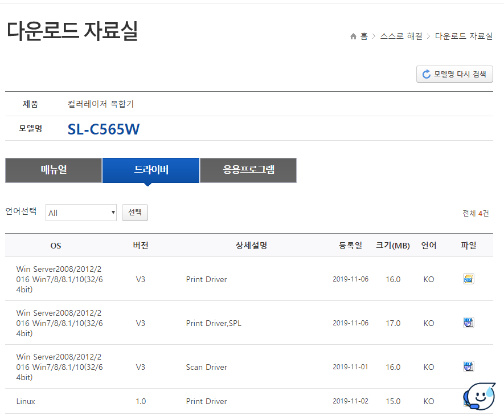Open the smiling chatbot assistant icon
Screen dimensions: 504x420
479,396
